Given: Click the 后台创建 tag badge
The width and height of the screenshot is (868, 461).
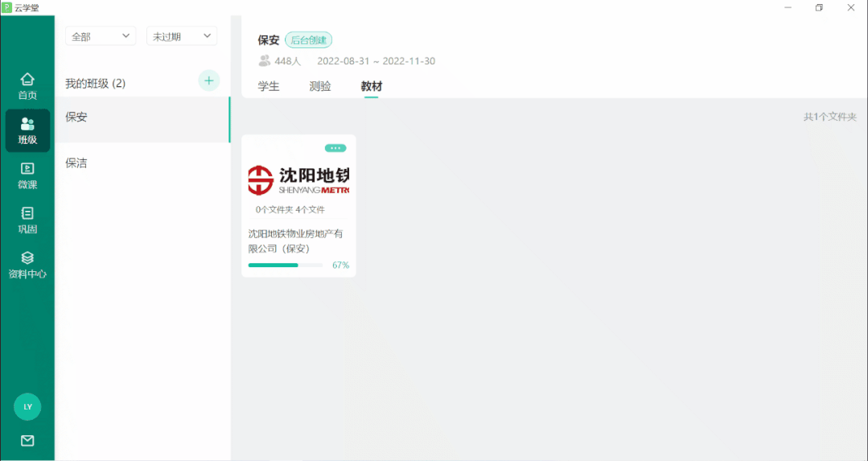Looking at the screenshot, I should point(309,40).
